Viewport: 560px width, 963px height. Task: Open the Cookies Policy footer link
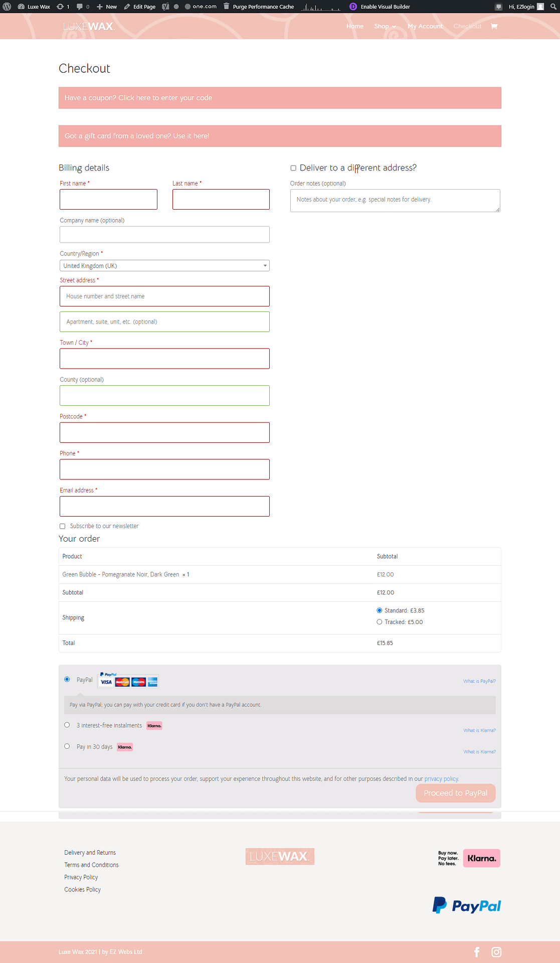click(82, 890)
